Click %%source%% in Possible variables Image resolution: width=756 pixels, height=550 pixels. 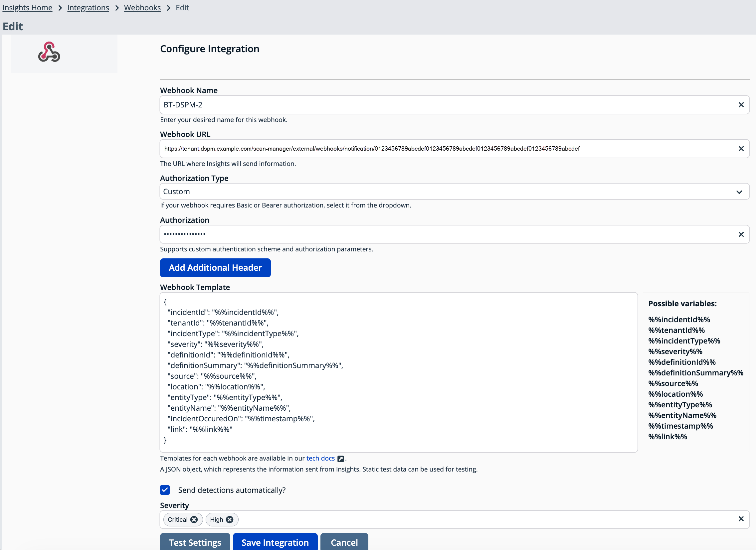(673, 383)
